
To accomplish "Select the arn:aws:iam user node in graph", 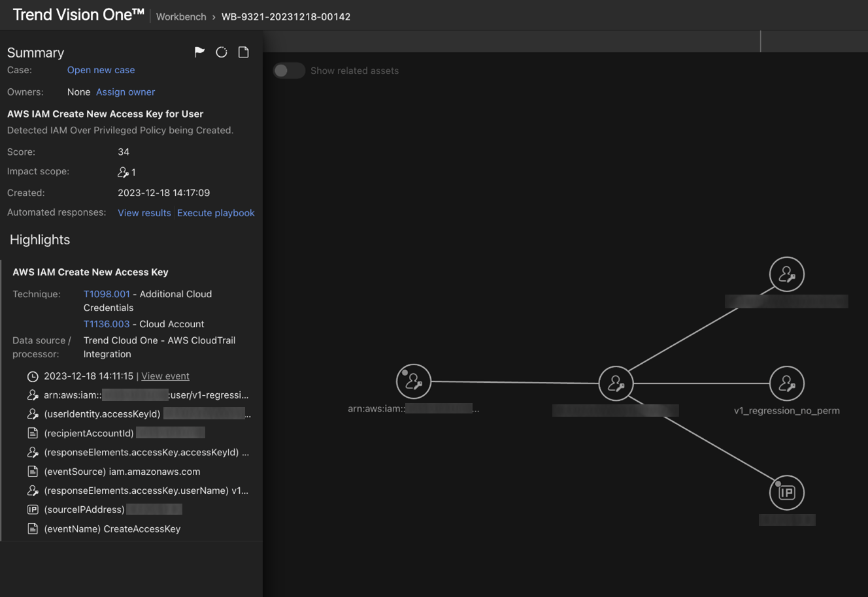I will tap(413, 381).
